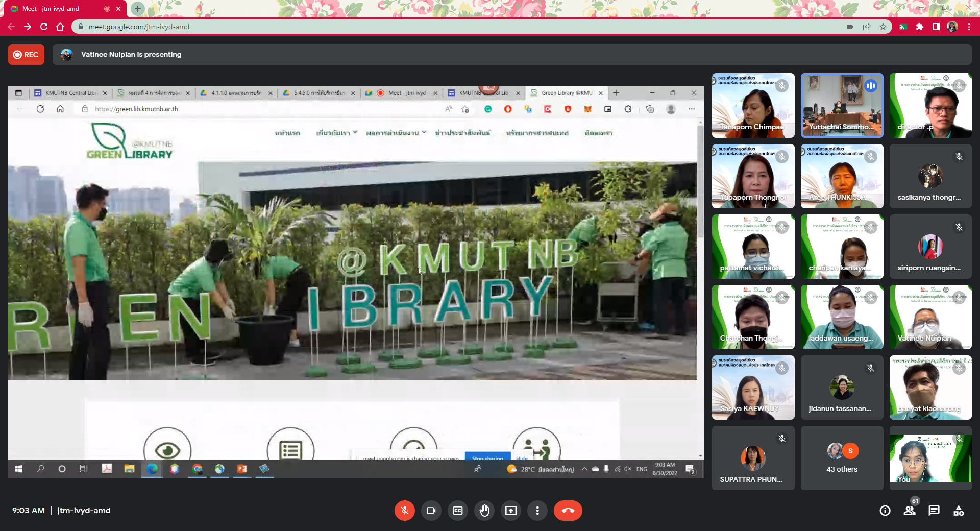980x531 pixels.
Task: Turn on captions
Action: tap(458, 511)
